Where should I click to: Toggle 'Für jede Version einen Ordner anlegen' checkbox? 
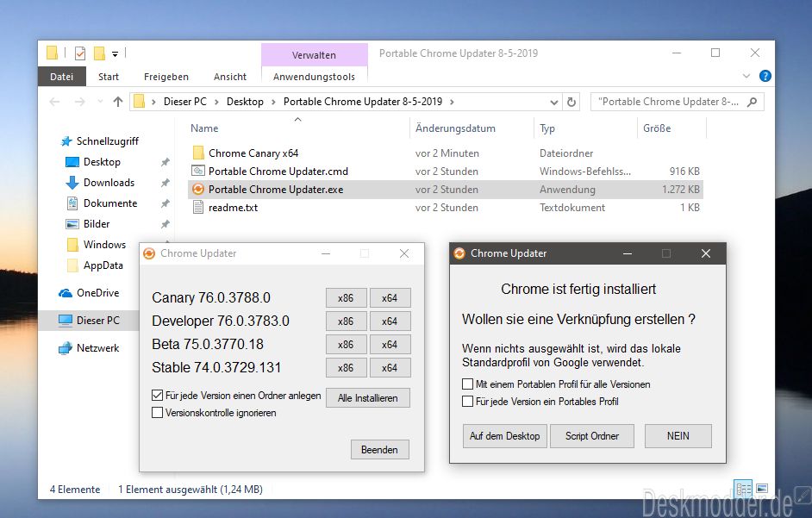point(158,396)
